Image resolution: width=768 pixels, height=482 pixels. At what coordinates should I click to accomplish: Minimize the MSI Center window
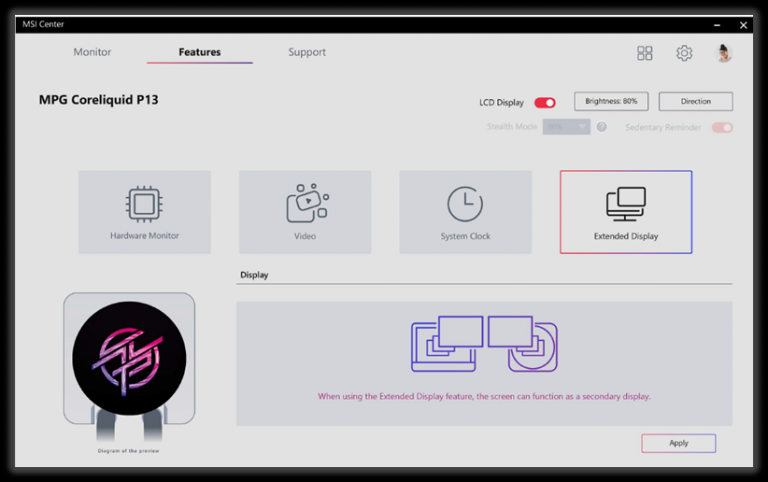coord(717,25)
